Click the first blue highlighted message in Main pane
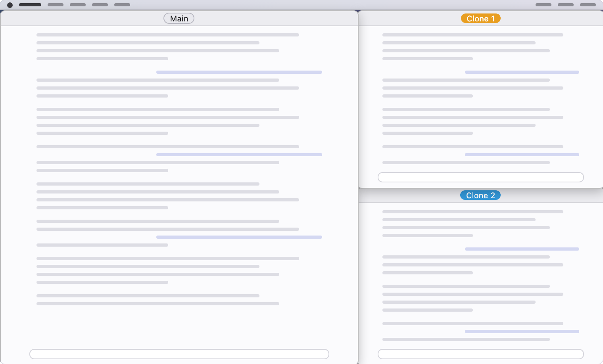Viewport: 603px width, 364px height. [x=239, y=72]
